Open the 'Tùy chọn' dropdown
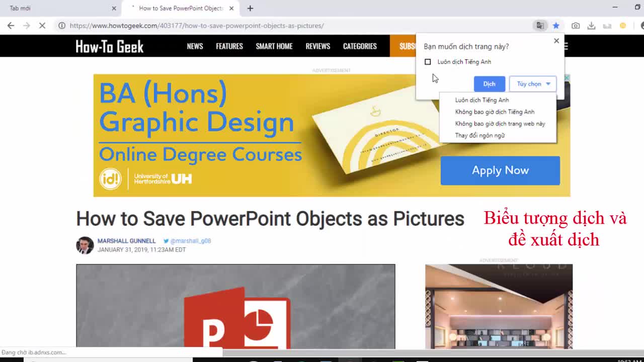 pos(533,84)
